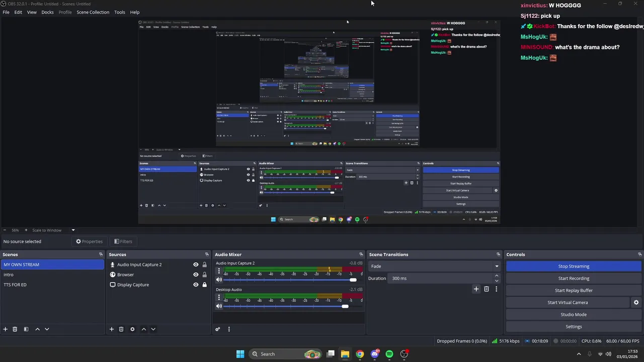Open the Docks menu
This screenshot has width=644, height=362.
pyautogui.click(x=47, y=12)
